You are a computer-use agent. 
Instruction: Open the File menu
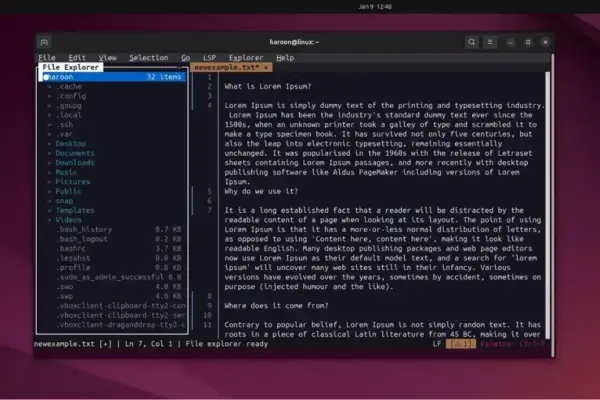(x=47, y=58)
